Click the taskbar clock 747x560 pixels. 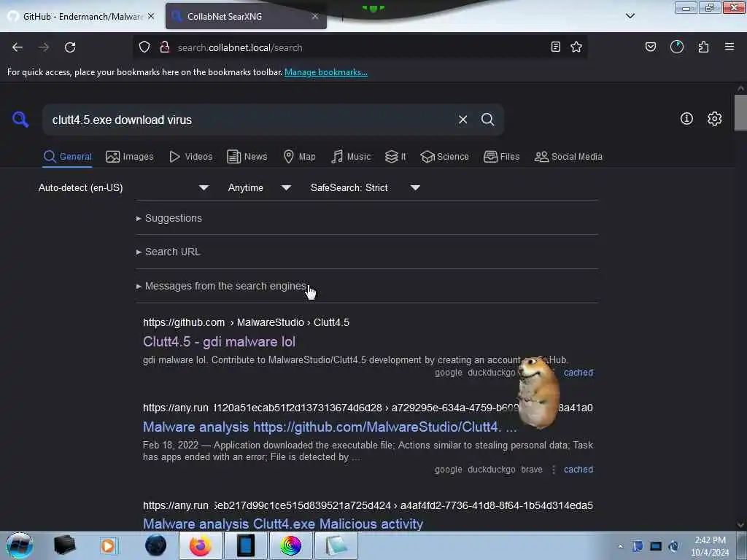[710, 546]
